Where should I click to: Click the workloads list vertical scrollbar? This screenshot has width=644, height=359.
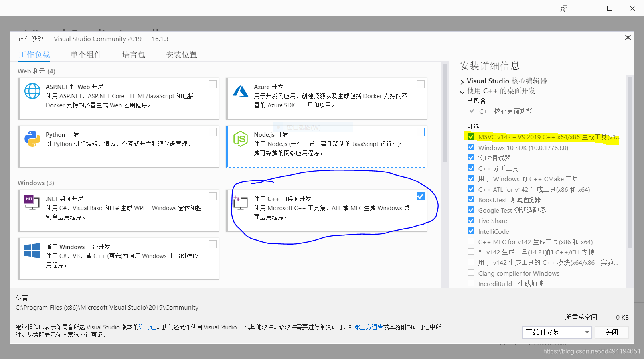pos(444,113)
